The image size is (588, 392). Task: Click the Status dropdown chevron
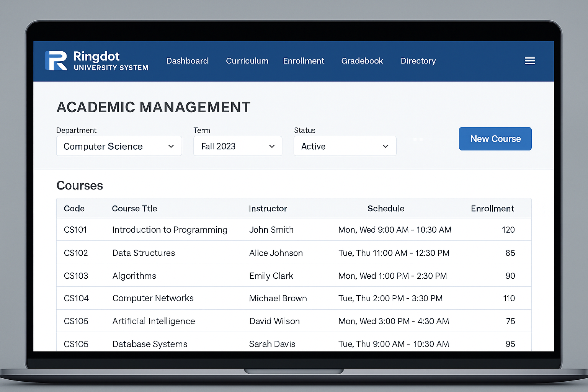[385, 146]
